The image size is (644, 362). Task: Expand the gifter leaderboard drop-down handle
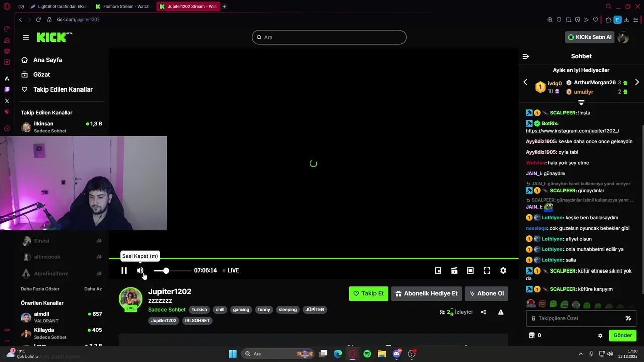click(581, 102)
